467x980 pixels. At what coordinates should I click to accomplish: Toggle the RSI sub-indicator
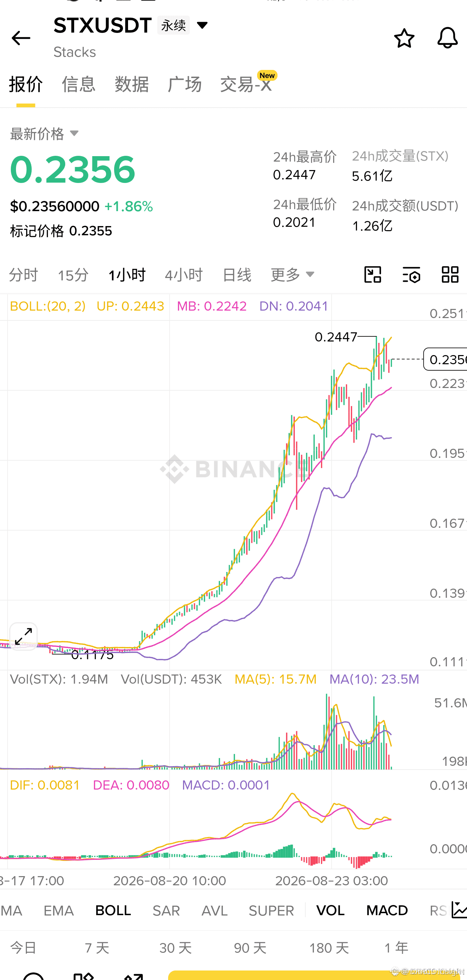(x=438, y=910)
